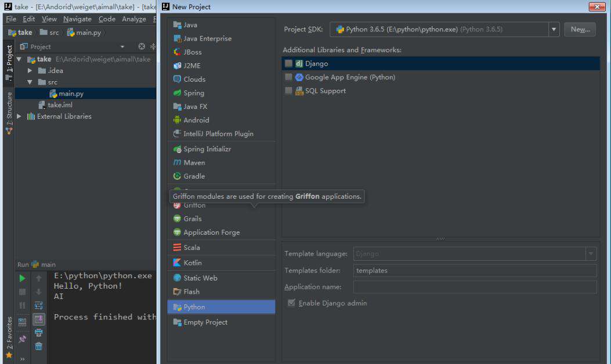611x364 pixels.
Task: Open the Project view selector dropdown
Action: 122,47
